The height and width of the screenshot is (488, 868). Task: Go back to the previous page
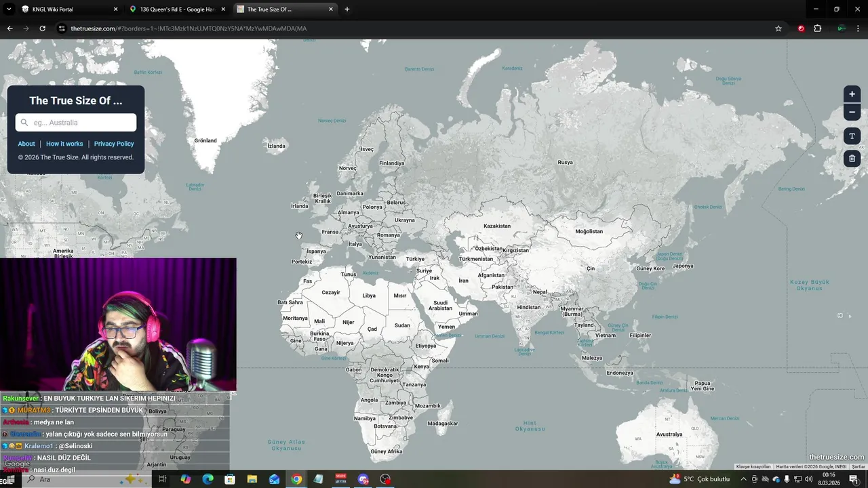pyautogui.click(x=9, y=28)
